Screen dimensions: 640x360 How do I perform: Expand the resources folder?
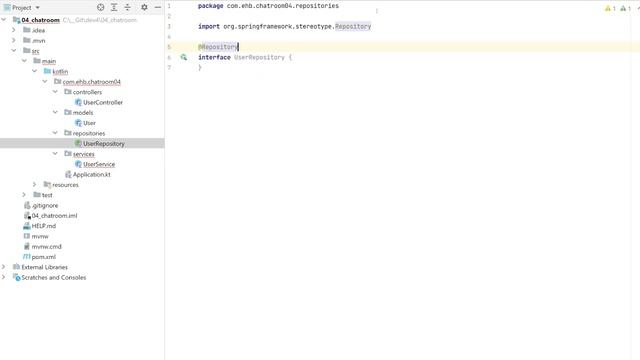(x=35, y=184)
